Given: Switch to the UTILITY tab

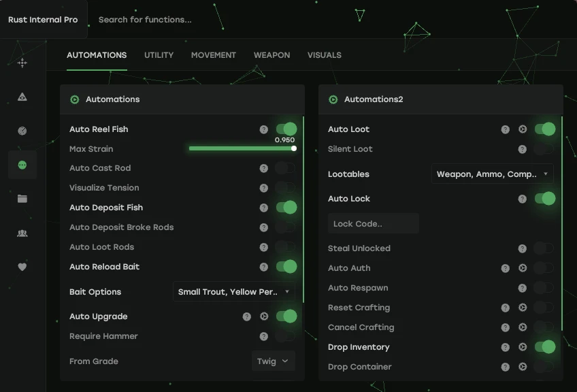Looking at the screenshot, I should [x=159, y=55].
